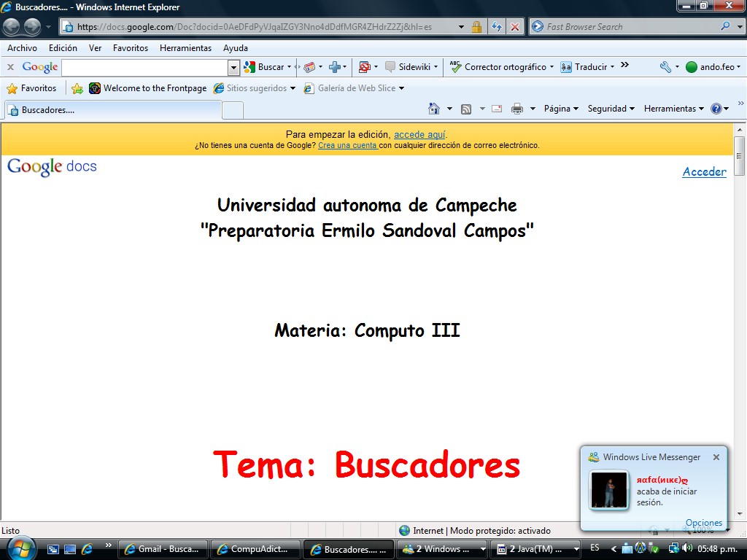The image size is (747, 560).
Task: Click the RSS feeds icon
Action: tap(465, 109)
